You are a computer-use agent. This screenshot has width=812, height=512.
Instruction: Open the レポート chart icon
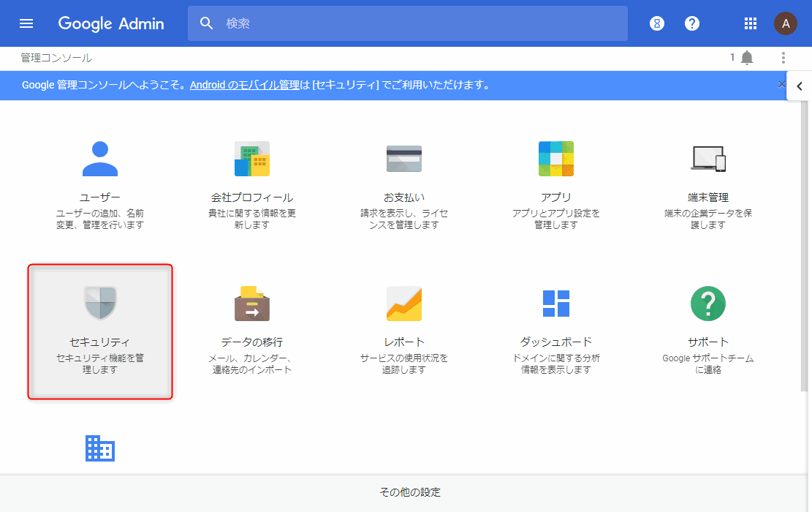404,303
